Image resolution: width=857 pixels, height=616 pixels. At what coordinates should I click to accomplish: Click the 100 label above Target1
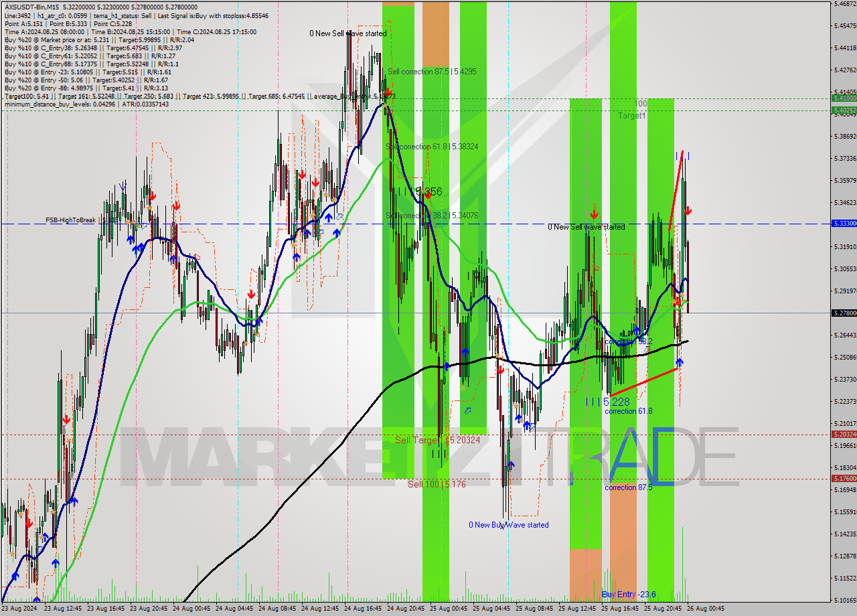pyautogui.click(x=641, y=104)
